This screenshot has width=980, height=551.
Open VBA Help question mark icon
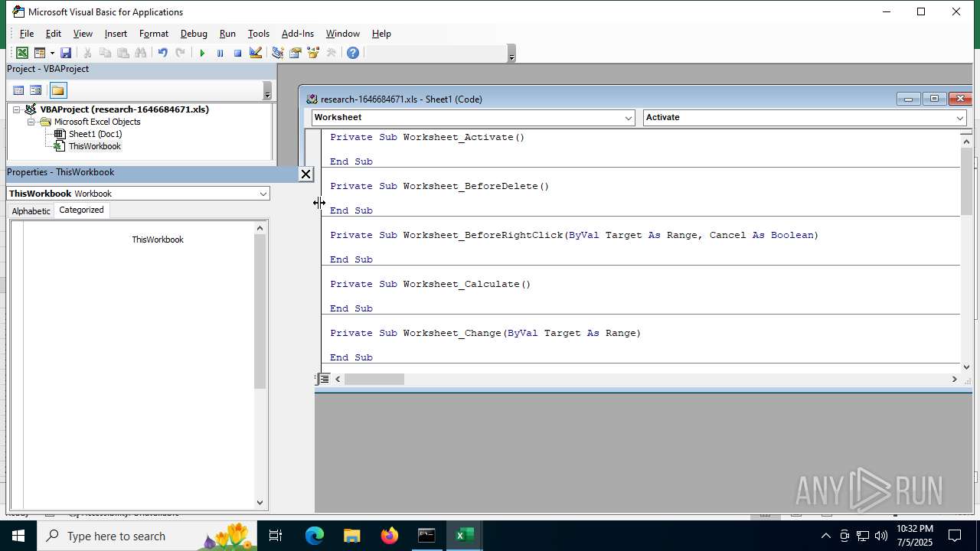(x=353, y=53)
